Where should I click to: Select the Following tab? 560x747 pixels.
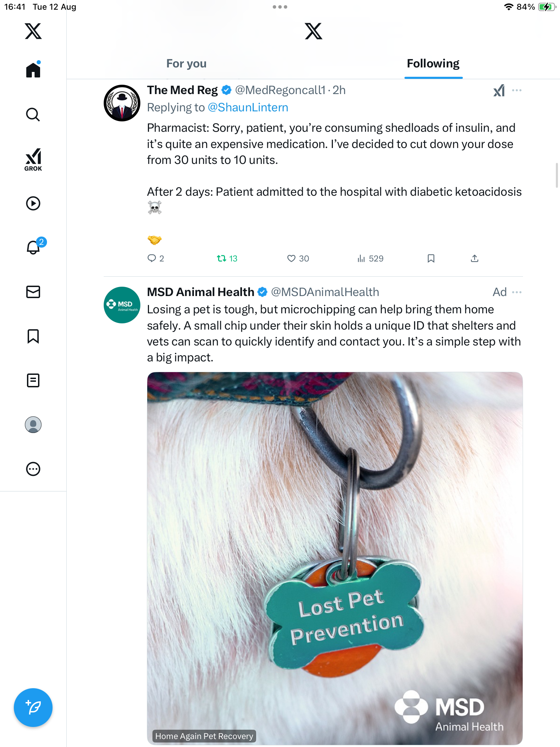433,64
